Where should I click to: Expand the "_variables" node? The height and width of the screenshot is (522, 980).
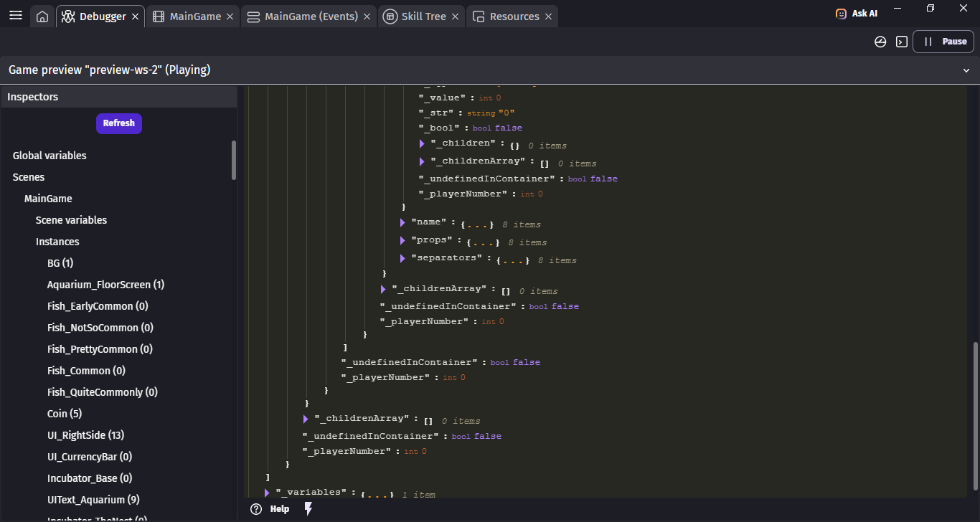coord(267,493)
